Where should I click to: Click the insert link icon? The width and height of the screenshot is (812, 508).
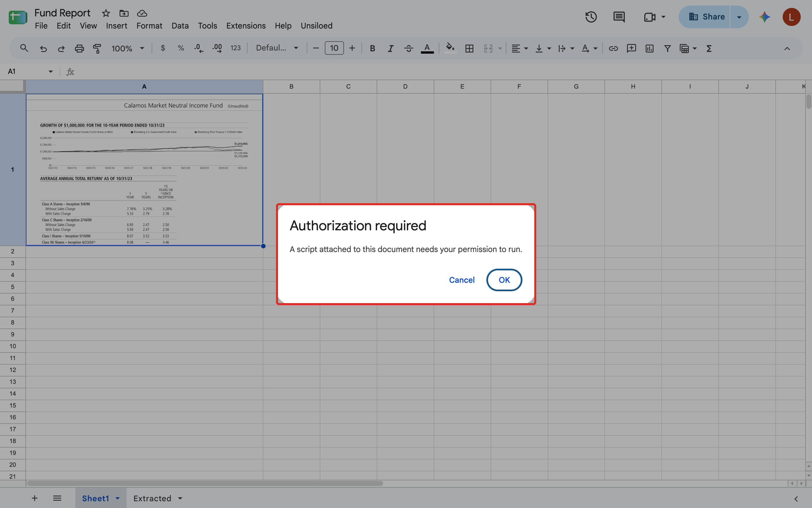tap(613, 48)
